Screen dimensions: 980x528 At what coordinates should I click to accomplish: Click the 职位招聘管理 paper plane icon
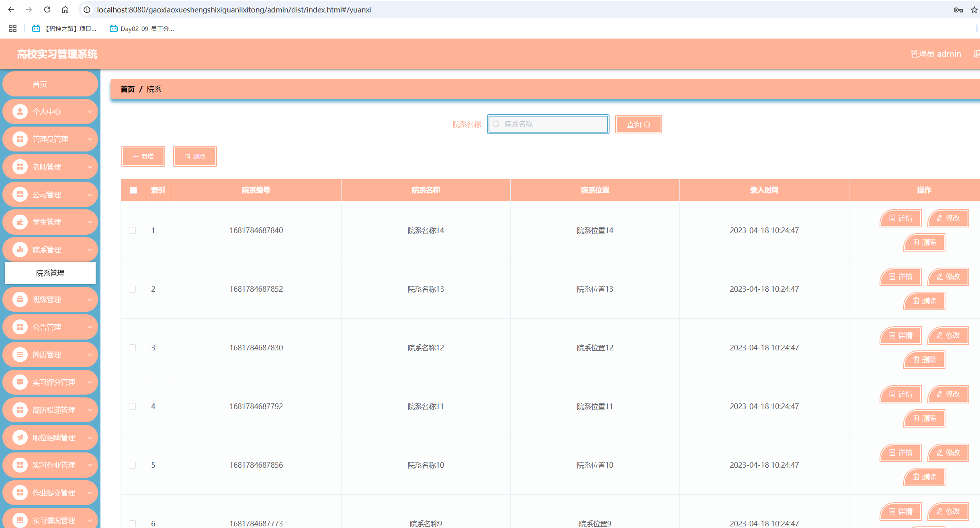coord(20,438)
